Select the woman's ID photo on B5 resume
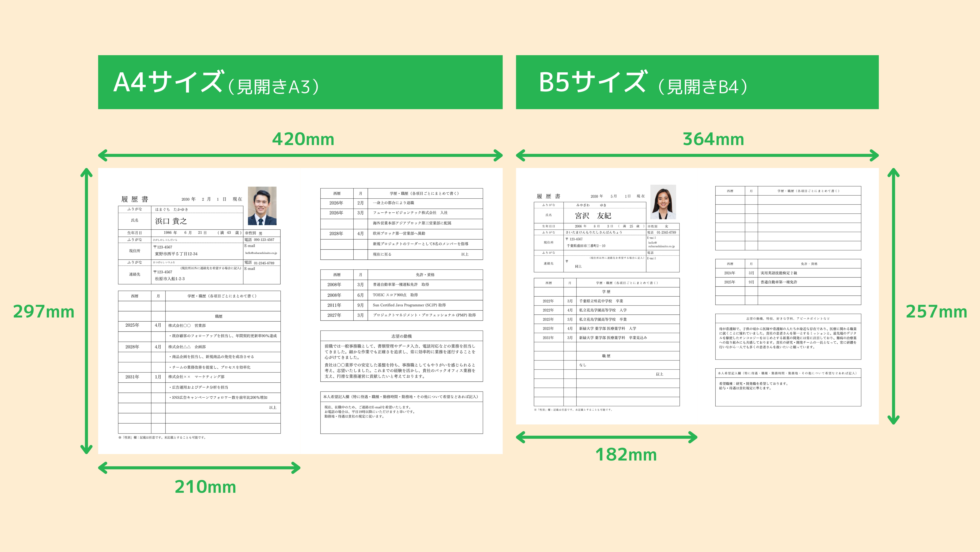Screen dimensions: 980x552 [663, 202]
